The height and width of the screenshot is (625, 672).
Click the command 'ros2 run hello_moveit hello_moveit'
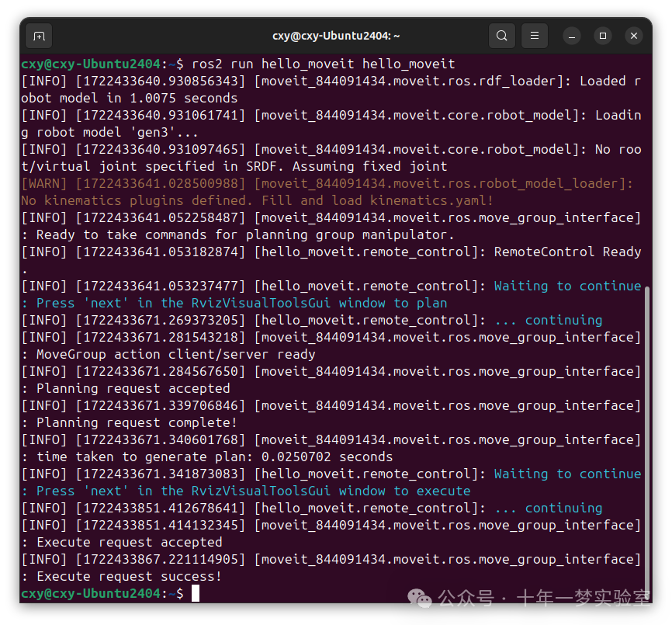(x=323, y=64)
